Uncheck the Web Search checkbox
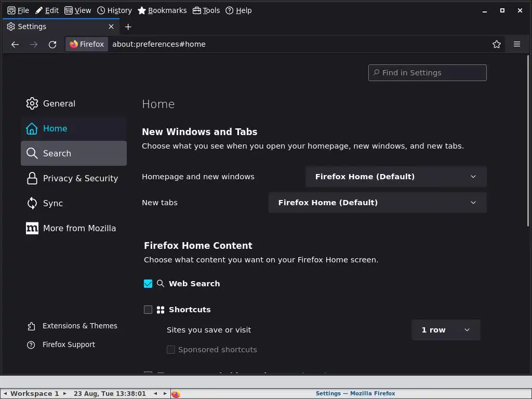Image resolution: width=532 pixels, height=399 pixels. click(148, 284)
